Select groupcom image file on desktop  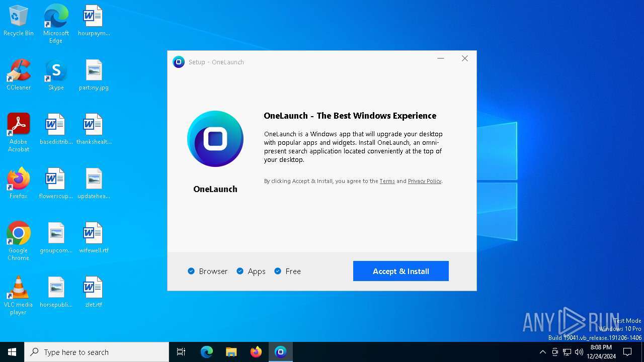(56, 238)
